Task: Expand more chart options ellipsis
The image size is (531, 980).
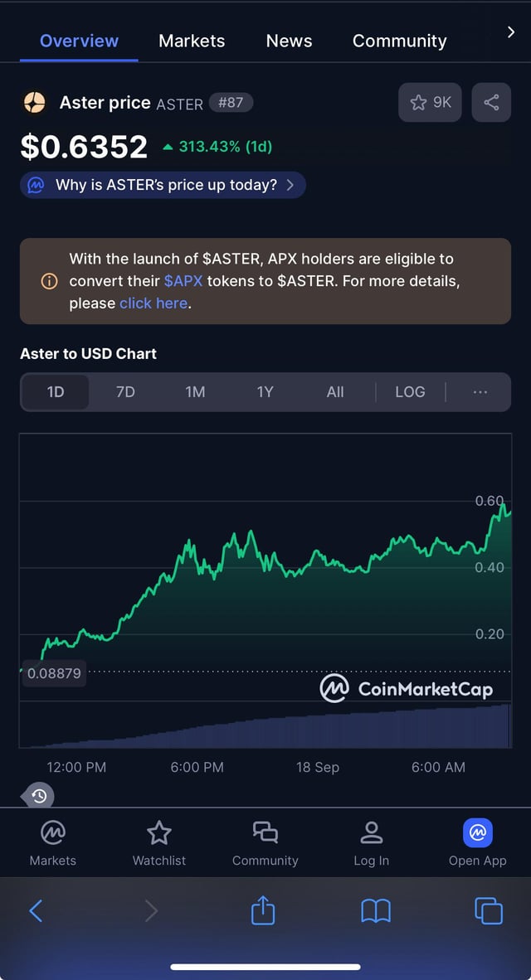Action: coord(480,392)
